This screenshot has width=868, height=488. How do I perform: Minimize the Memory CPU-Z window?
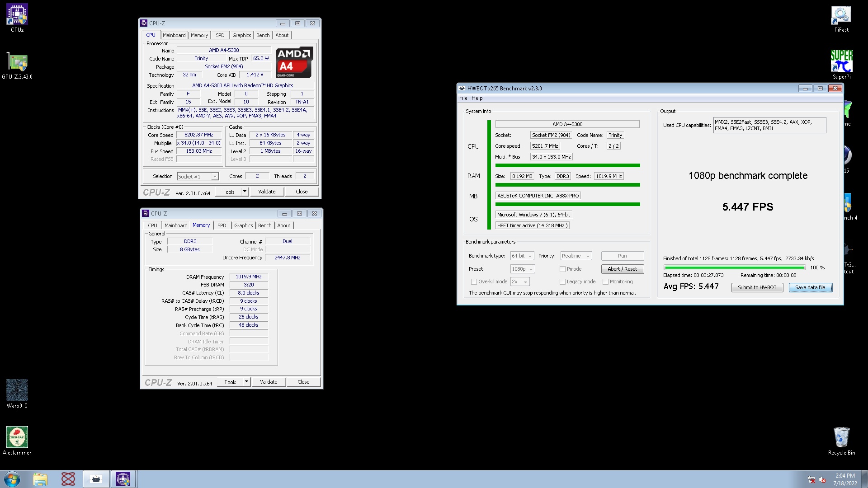(284, 213)
